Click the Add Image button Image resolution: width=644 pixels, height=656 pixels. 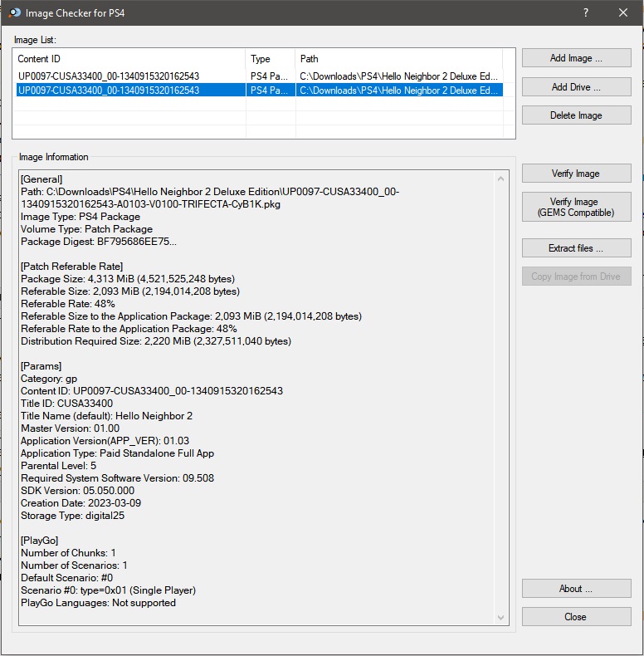(x=576, y=58)
